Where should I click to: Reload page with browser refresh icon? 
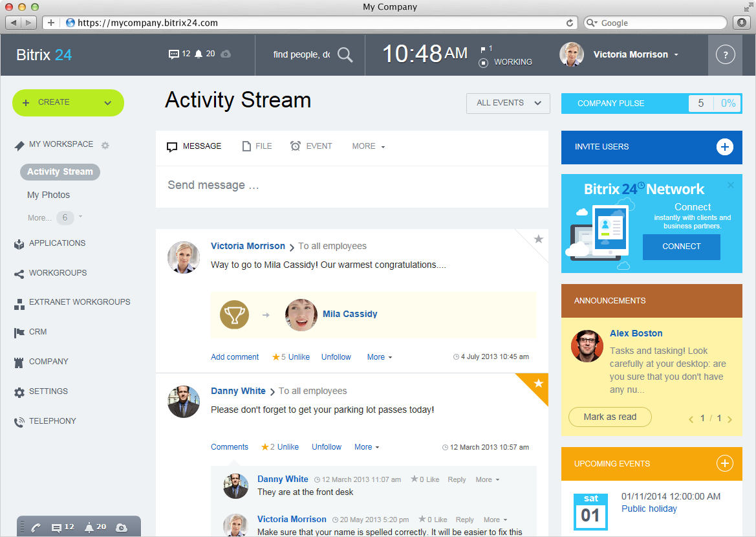569,23
